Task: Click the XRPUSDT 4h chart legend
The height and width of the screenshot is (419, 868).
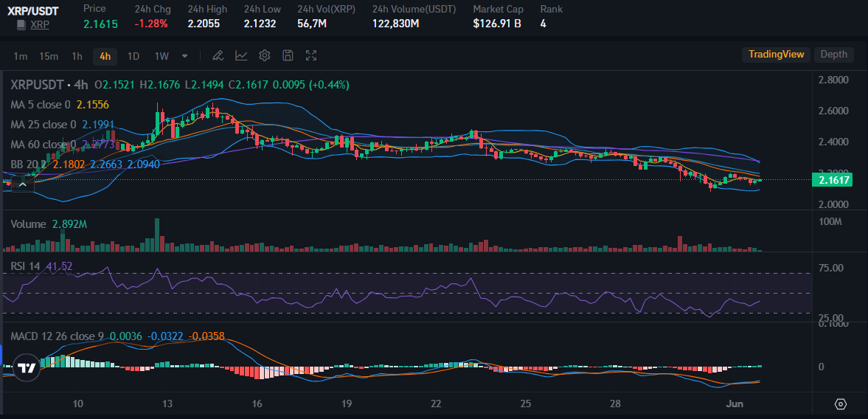Action: pyautogui.click(x=49, y=85)
